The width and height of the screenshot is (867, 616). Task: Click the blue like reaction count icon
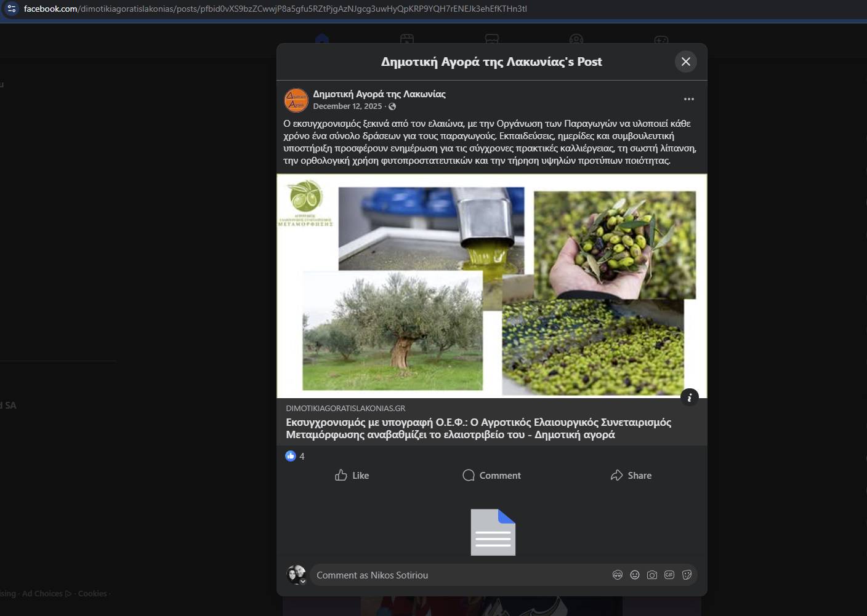(291, 456)
